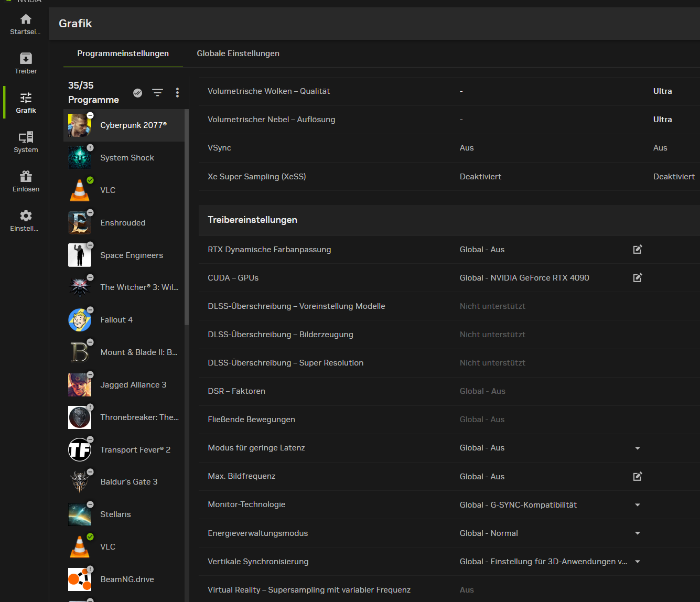The image size is (700, 602).
Task: Switch to Programmeinstellungen tab
Action: pos(123,53)
